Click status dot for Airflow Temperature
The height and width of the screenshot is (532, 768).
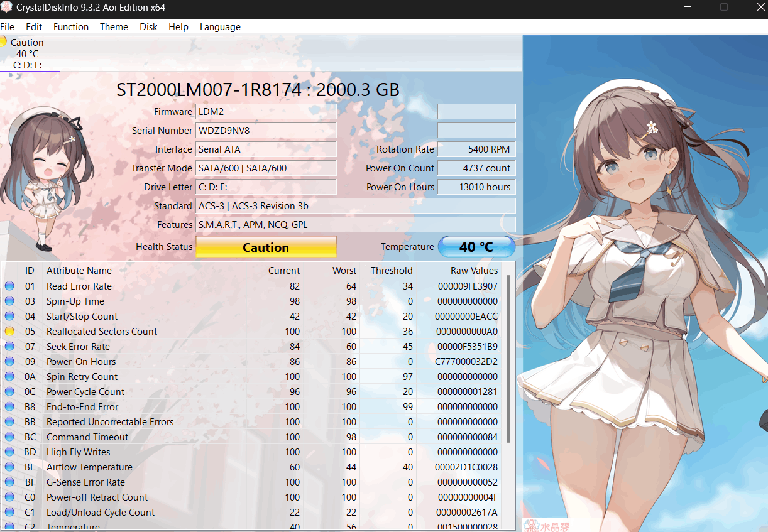(9, 467)
